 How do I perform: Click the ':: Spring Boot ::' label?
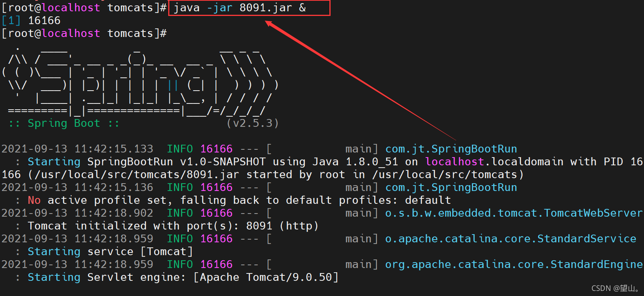click(64, 123)
